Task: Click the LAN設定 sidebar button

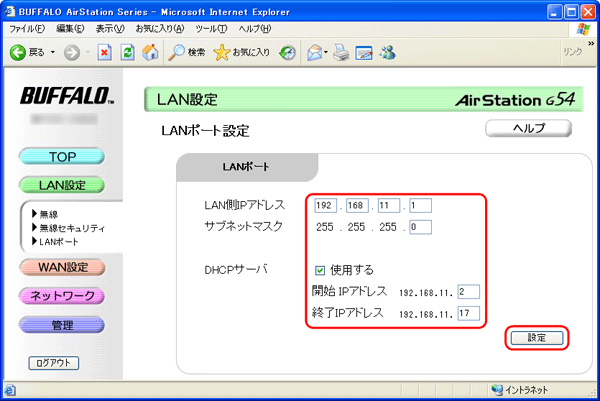Action: (x=62, y=185)
